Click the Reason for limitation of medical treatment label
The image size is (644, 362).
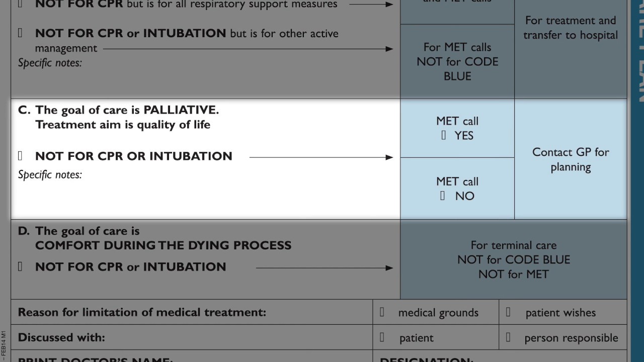coord(142,312)
